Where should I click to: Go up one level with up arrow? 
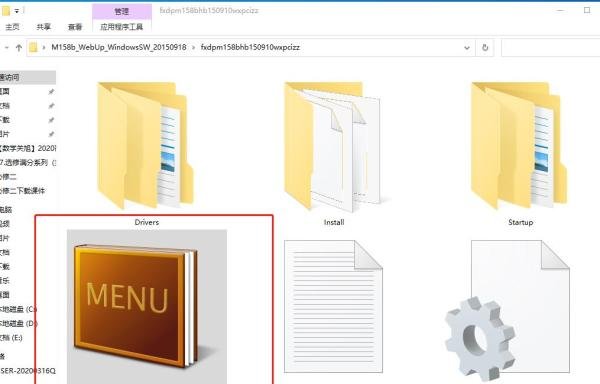coord(19,48)
